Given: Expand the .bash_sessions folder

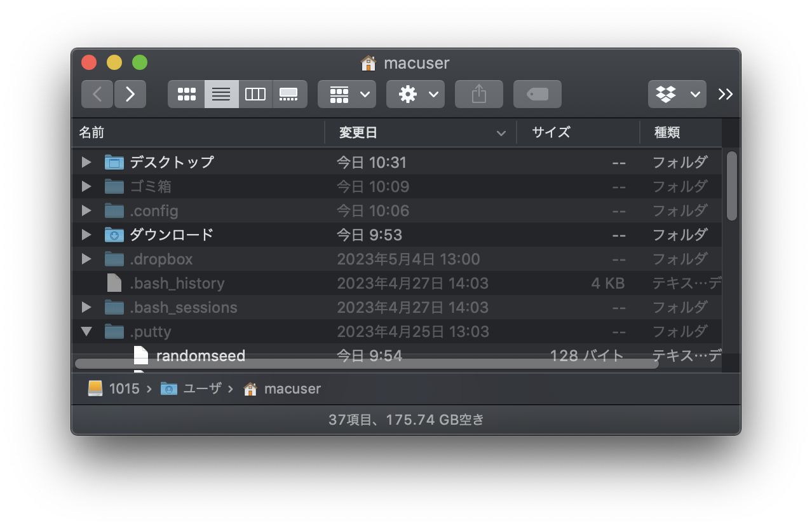Looking at the screenshot, I should click(x=86, y=307).
